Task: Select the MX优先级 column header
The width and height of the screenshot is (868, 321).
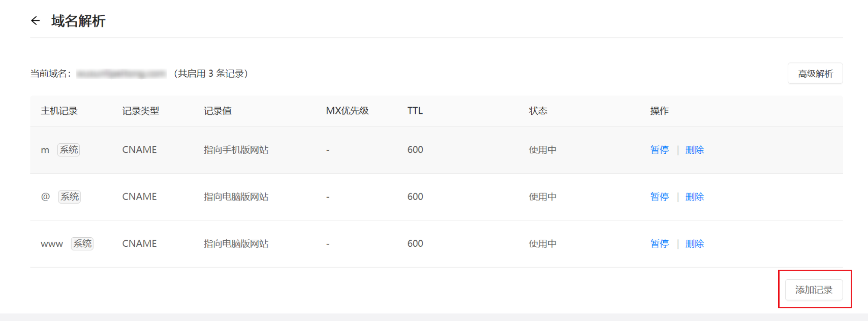Action: point(347,111)
